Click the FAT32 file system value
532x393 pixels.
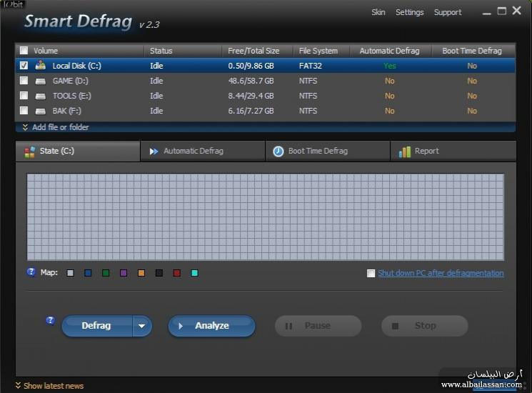click(311, 66)
